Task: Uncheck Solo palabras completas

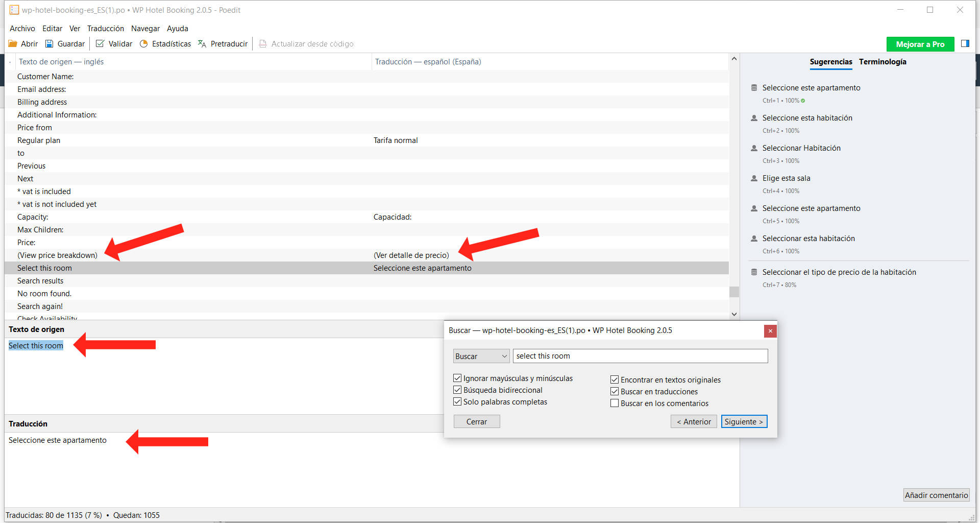Action: click(x=457, y=401)
